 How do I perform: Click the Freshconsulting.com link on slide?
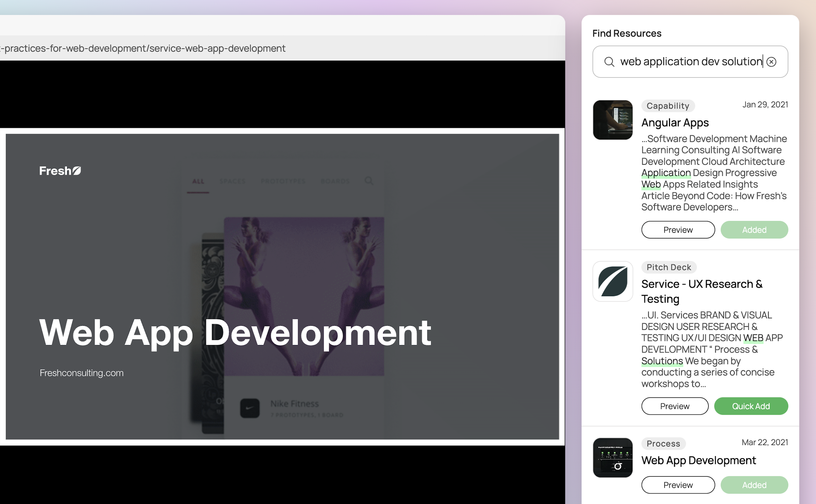(x=82, y=373)
